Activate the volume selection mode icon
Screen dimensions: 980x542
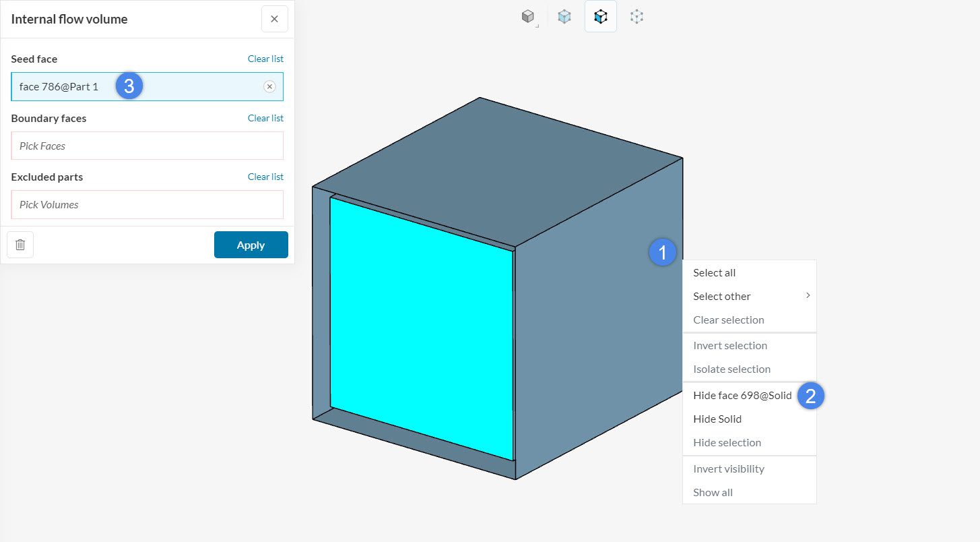click(x=564, y=17)
